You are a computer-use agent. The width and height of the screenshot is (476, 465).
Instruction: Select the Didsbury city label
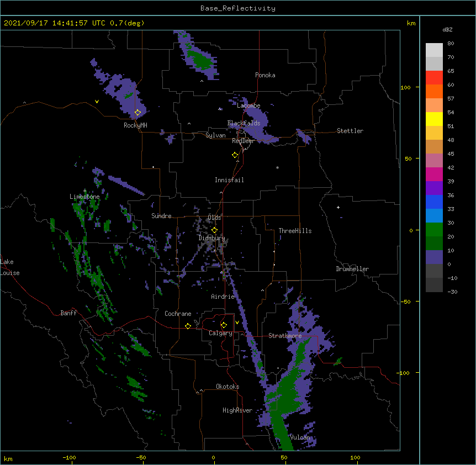(x=211, y=238)
